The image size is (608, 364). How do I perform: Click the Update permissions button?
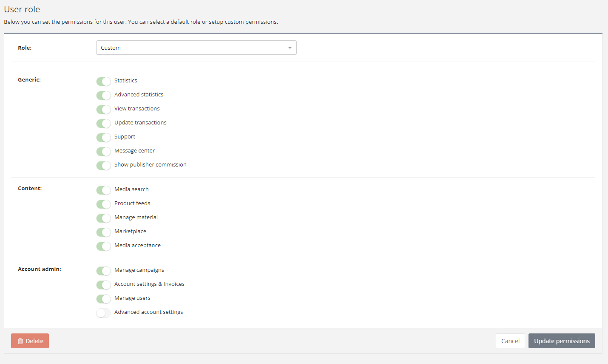pyautogui.click(x=562, y=341)
